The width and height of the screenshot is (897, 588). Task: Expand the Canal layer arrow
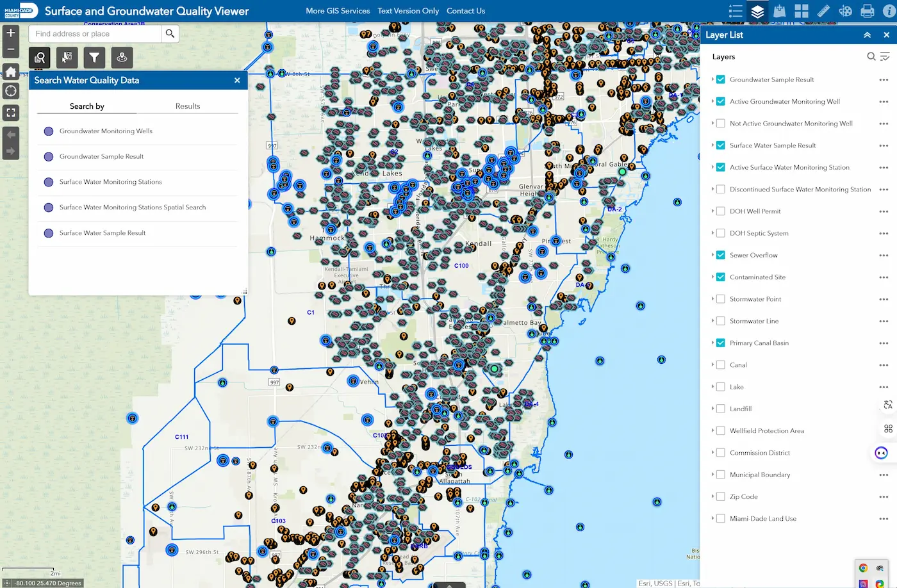(x=712, y=365)
